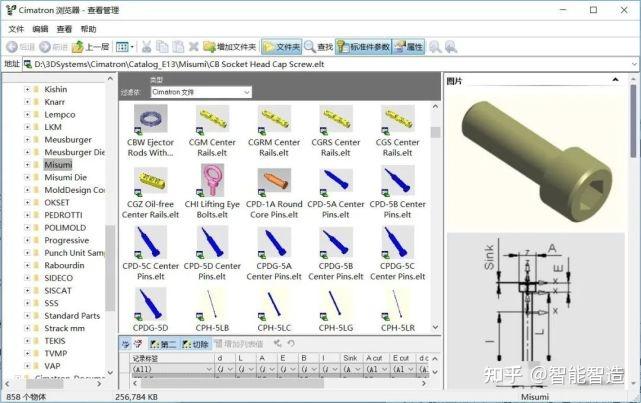Click the first zoom magnifier icon after 属性
This screenshot has height=403, width=641.
click(x=435, y=47)
